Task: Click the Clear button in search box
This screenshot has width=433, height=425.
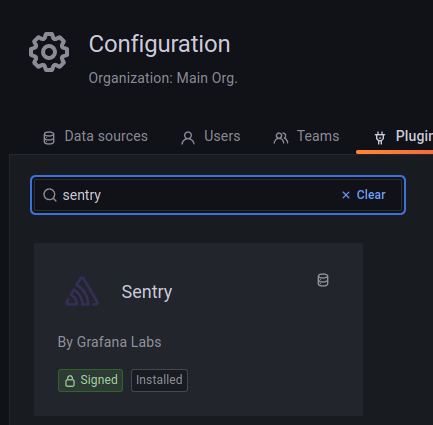Action: [363, 195]
